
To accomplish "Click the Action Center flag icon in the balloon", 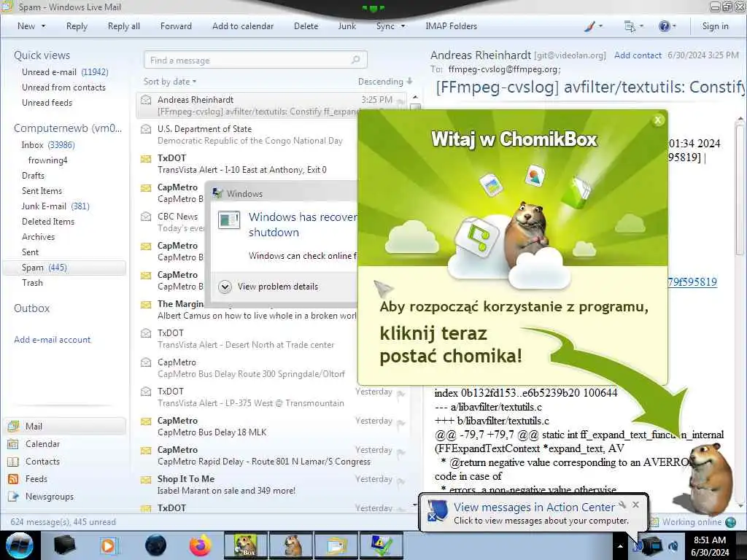I will [437, 512].
